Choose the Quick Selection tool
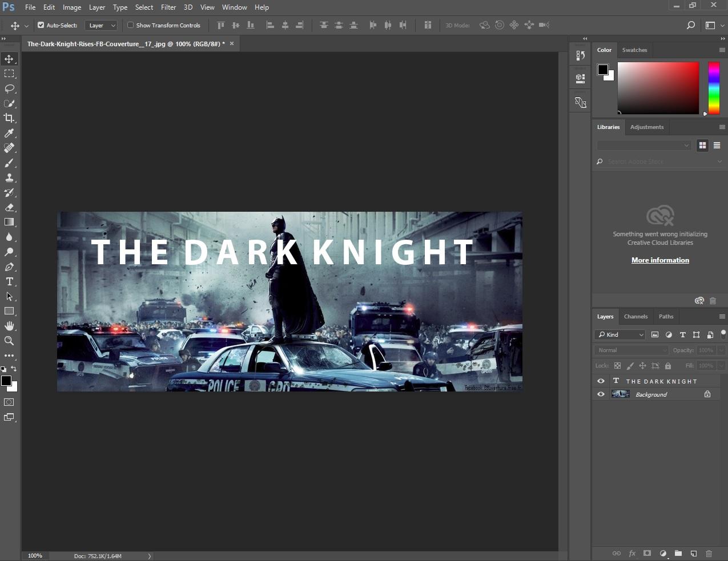This screenshot has height=561, width=728. click(x=9, y=103)
